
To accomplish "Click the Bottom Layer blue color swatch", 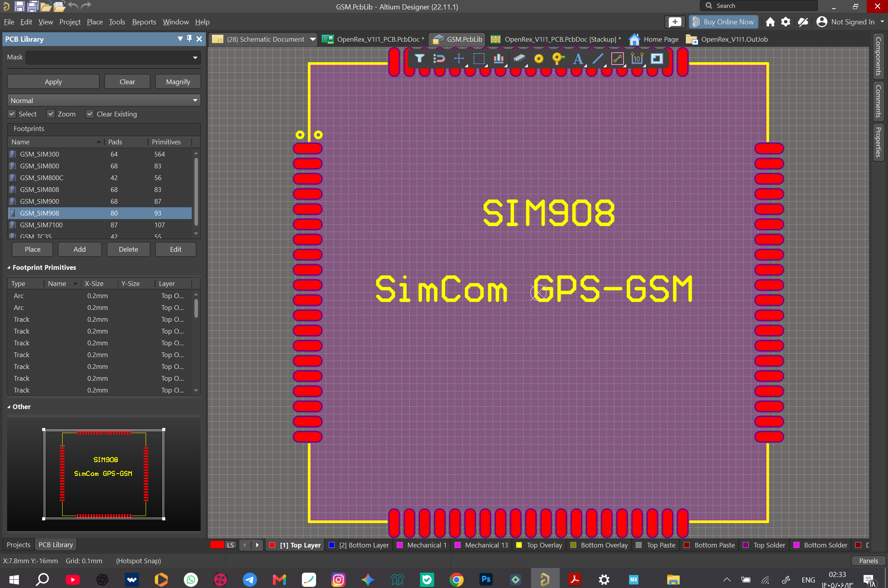I will 331,545.
